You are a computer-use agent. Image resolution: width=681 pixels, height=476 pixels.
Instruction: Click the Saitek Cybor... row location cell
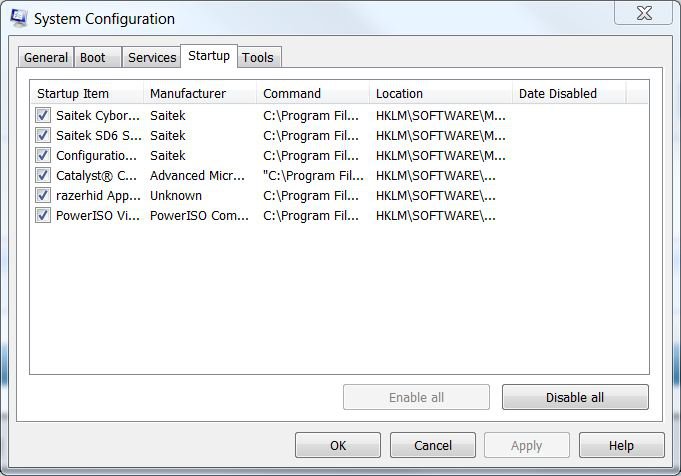pos(441,116)
